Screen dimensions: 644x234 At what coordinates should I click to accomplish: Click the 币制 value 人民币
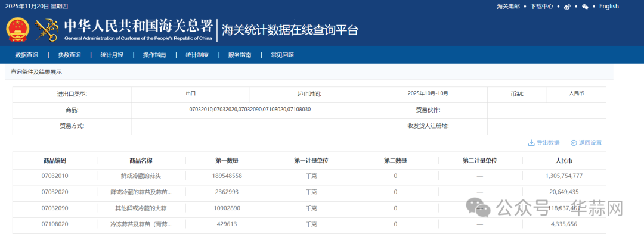[576, 93]
